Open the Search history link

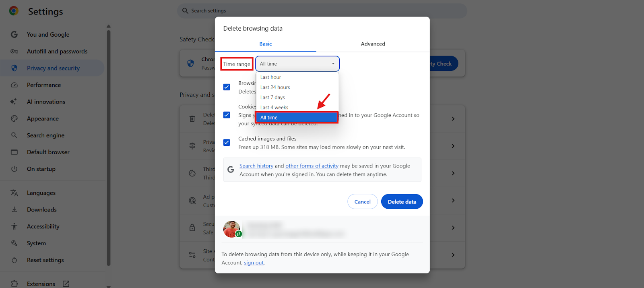point(256,166)
